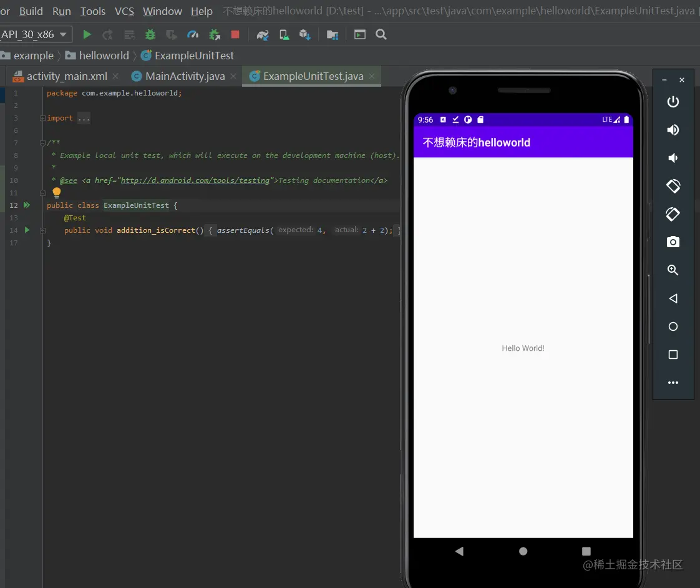Screen dimensions: 700x588
Task: Open AVD Manager icon
Action: tap(284, 35)
